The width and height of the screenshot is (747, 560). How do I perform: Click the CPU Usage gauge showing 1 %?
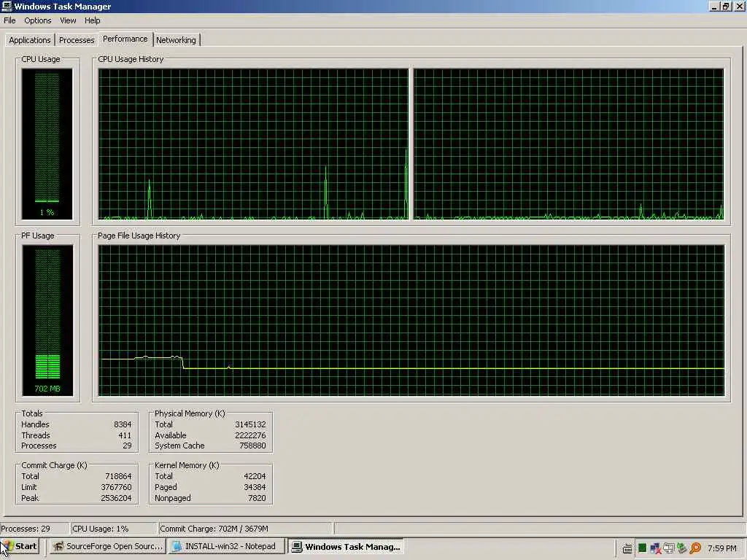(47, 144)
